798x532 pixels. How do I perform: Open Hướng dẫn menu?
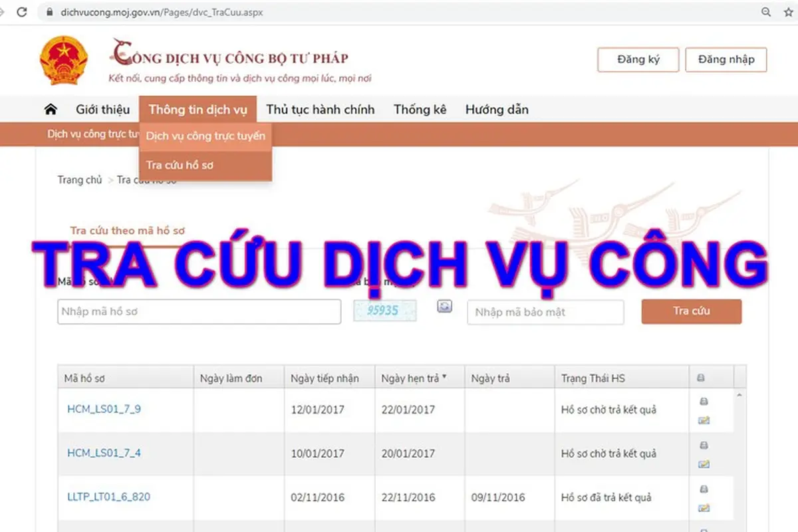click(x=497, y=110)
